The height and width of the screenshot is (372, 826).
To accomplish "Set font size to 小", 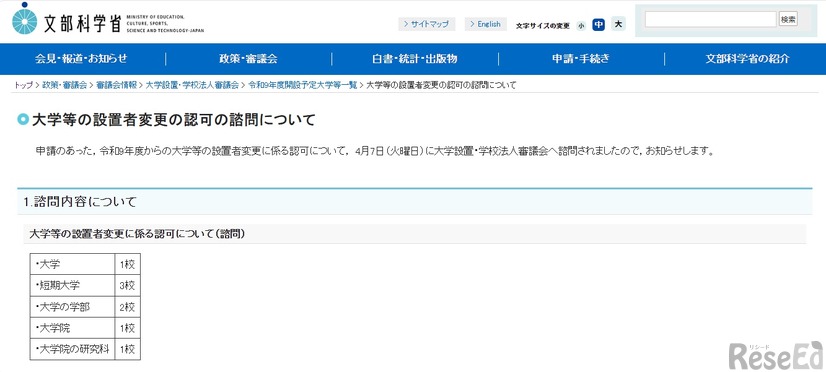I will (x=581, y=25).
